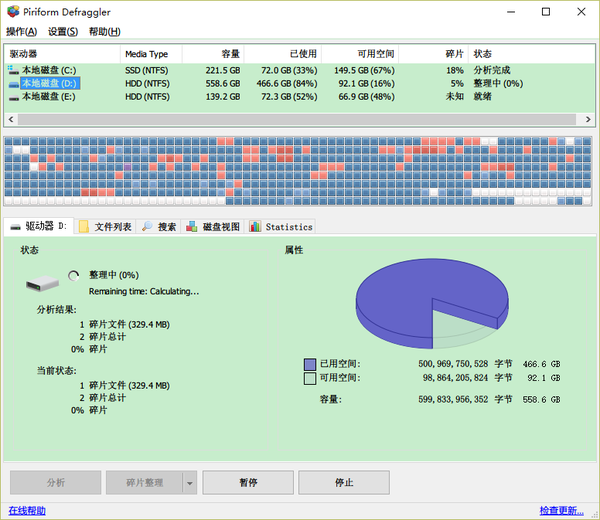Click the 221.5 GB capacity cell for C:

point(223,70)
